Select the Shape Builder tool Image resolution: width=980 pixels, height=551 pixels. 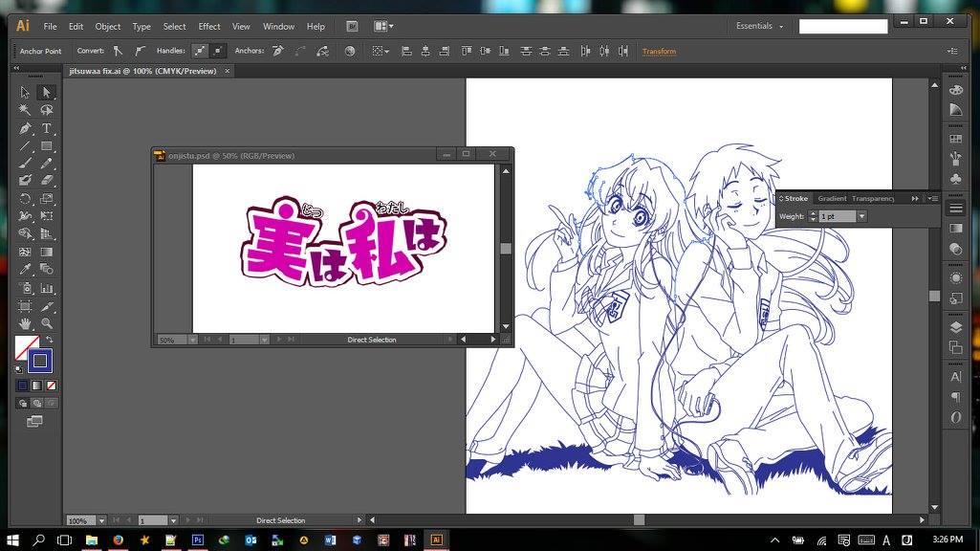click(x=25, y=233)
